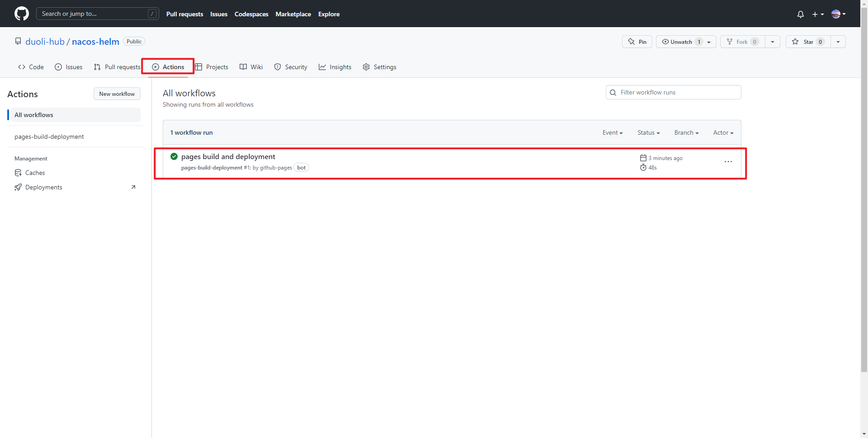Expand the Status filter
The width and height of the screenshot is (868, 438).
point(648,132)
